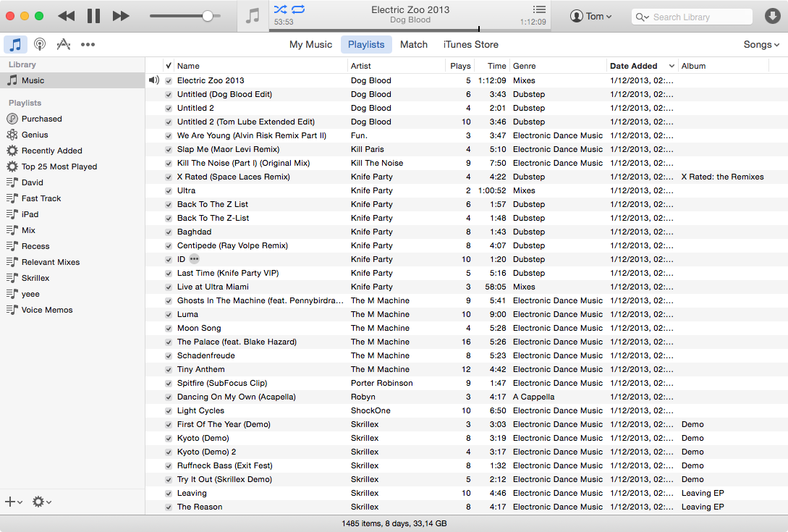788x532 pixels.
Task: Uncheck the Slap Me (Maor Levi Remix) checkbox
Action: tap(169, 149)
